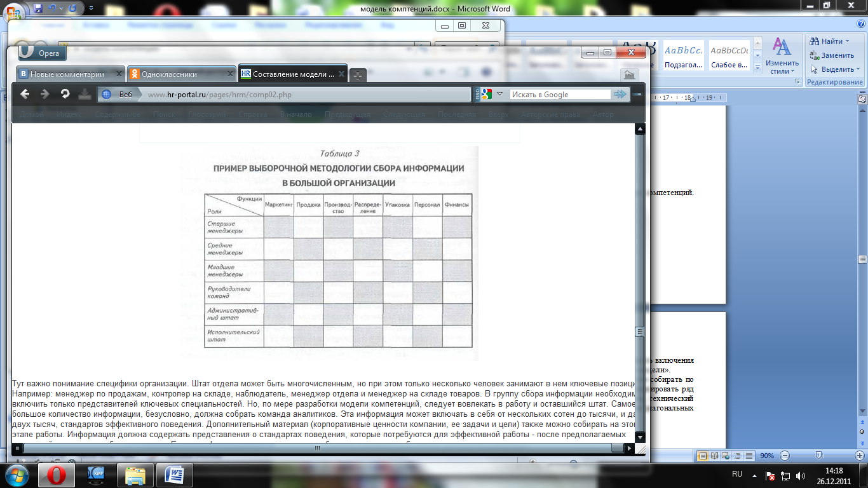Click the Opera downloads arrow icon
868x488 pixels.
pos(84,94)
